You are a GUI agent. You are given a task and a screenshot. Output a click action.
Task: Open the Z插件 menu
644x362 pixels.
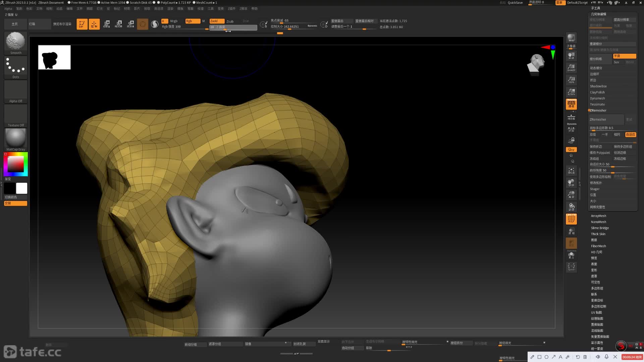point(232,9)
